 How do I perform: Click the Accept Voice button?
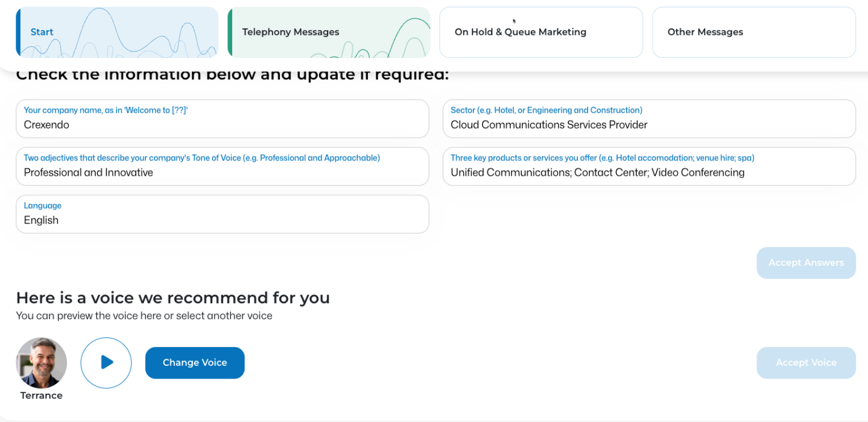pos(806,363)
